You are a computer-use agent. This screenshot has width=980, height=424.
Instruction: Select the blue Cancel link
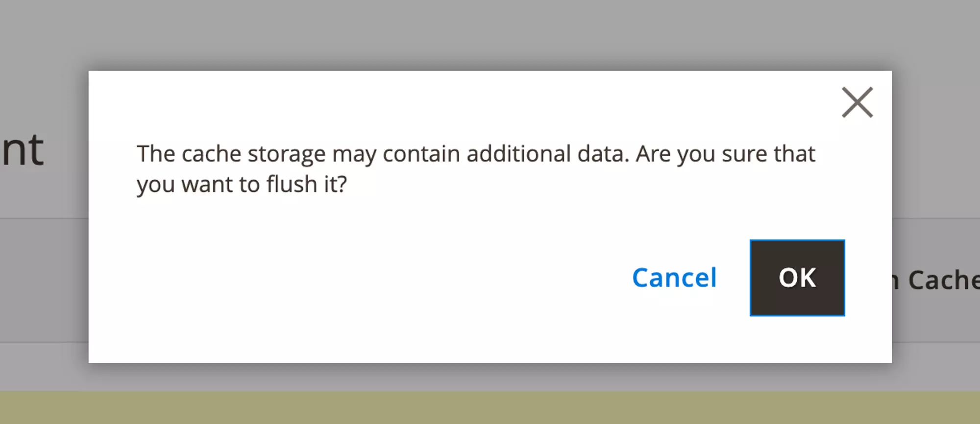point(674,278)
